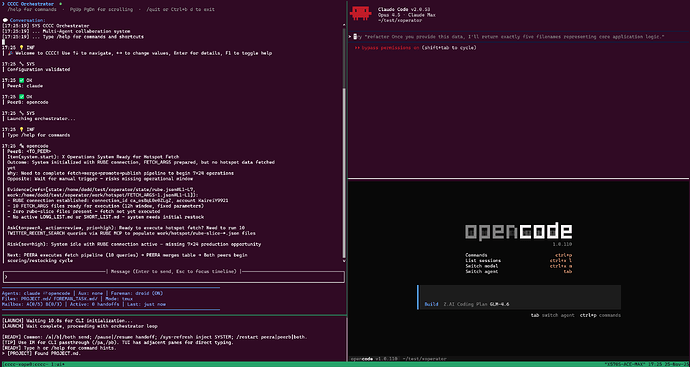Click the 'List sessions' row in opencode
Viewport: 690px width, 367px height.
pos(518,261)
